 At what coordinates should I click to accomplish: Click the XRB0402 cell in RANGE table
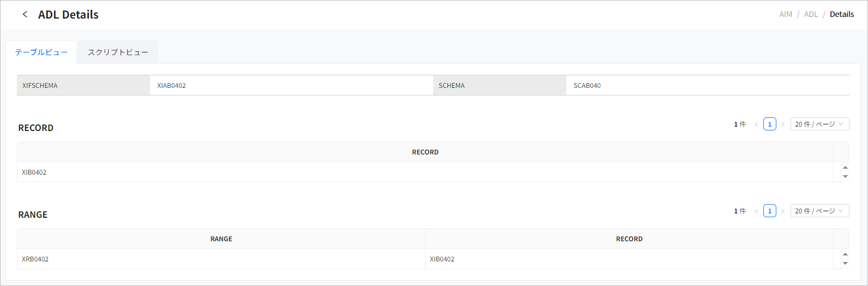click(35, 259)
